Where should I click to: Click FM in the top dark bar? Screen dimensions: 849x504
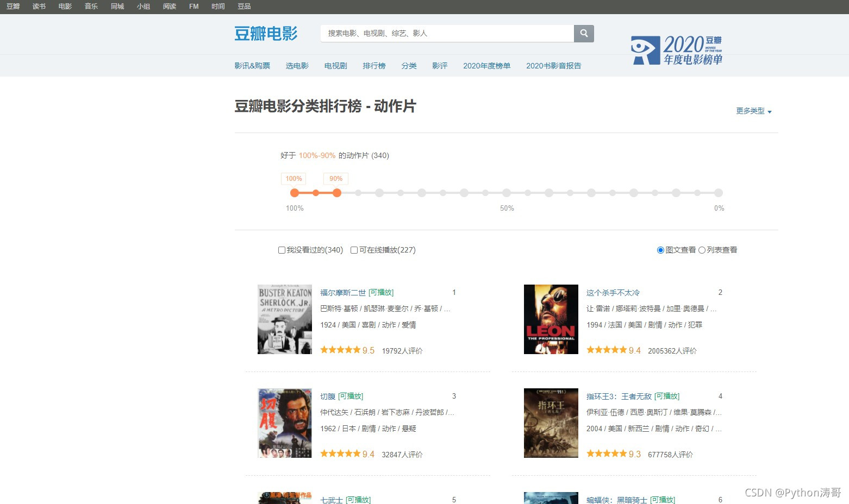tap(194, 7)
